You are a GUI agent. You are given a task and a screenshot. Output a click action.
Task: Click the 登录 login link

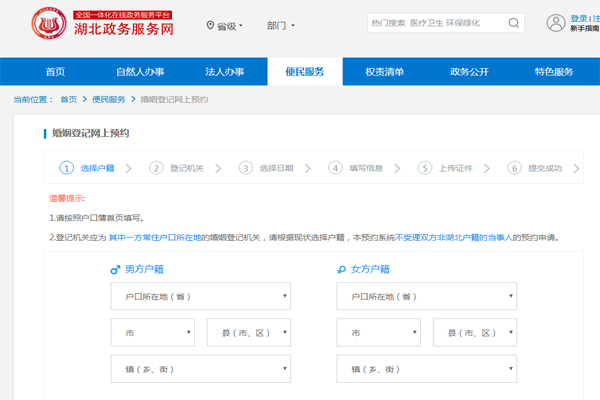(579, 18)
